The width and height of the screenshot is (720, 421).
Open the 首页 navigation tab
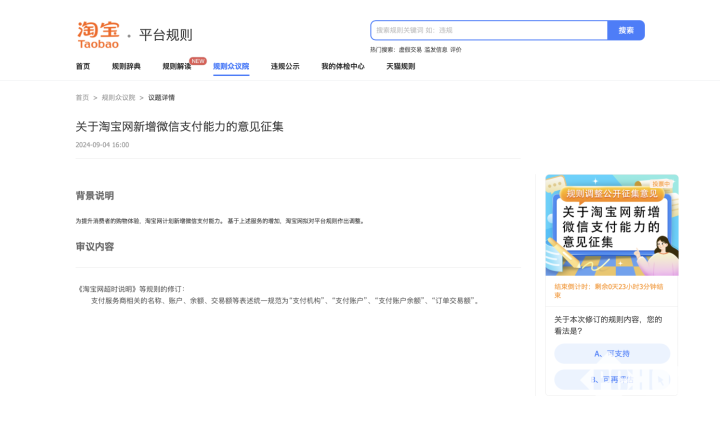pyautogui.click(x=83, y=66)
